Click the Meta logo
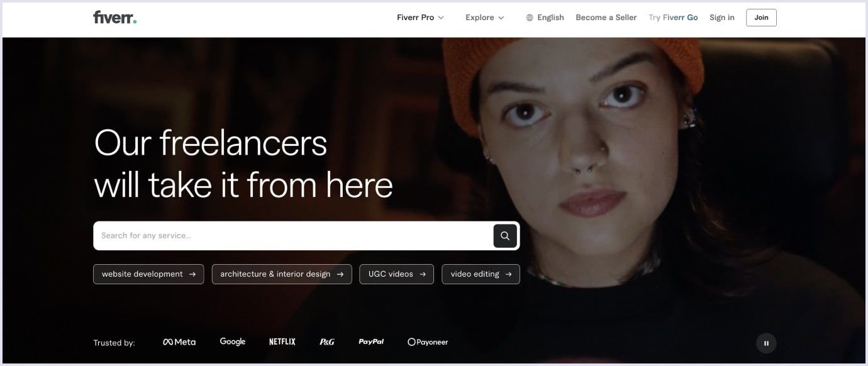This screenshot has height=366, width=868. point(179,342)
